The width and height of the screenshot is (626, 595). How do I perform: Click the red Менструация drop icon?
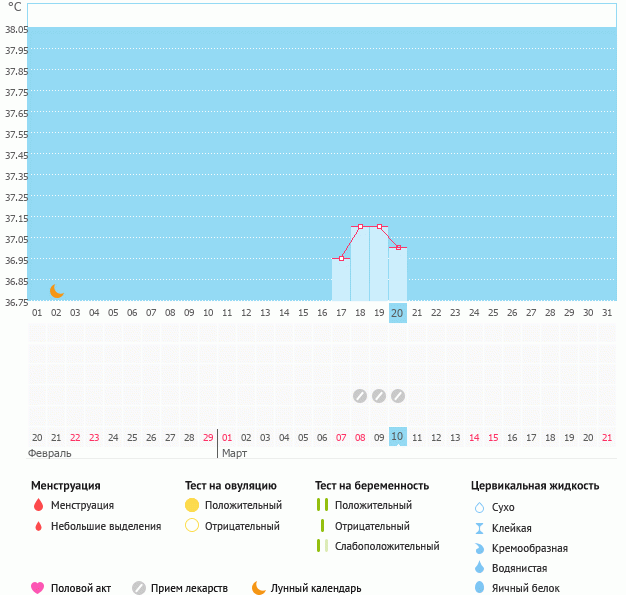click(38, 506)
